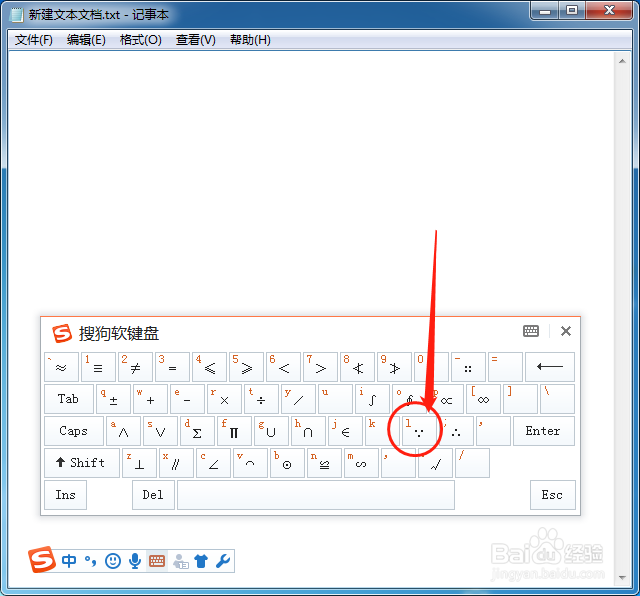Screen dimensions: 640x596
Task: Click the ≥ key labeled 5
Action: (x=246, y=367)
